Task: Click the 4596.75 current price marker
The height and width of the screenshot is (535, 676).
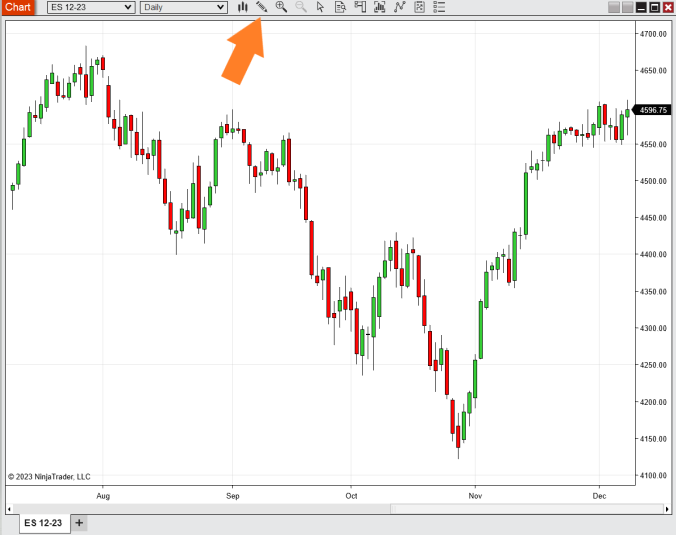Action: tap(652, 110)
